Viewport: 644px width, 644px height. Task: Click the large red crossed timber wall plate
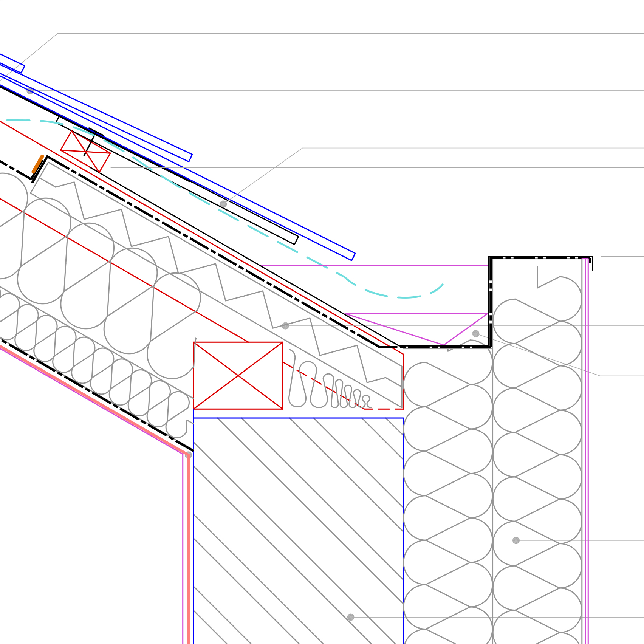238,375
